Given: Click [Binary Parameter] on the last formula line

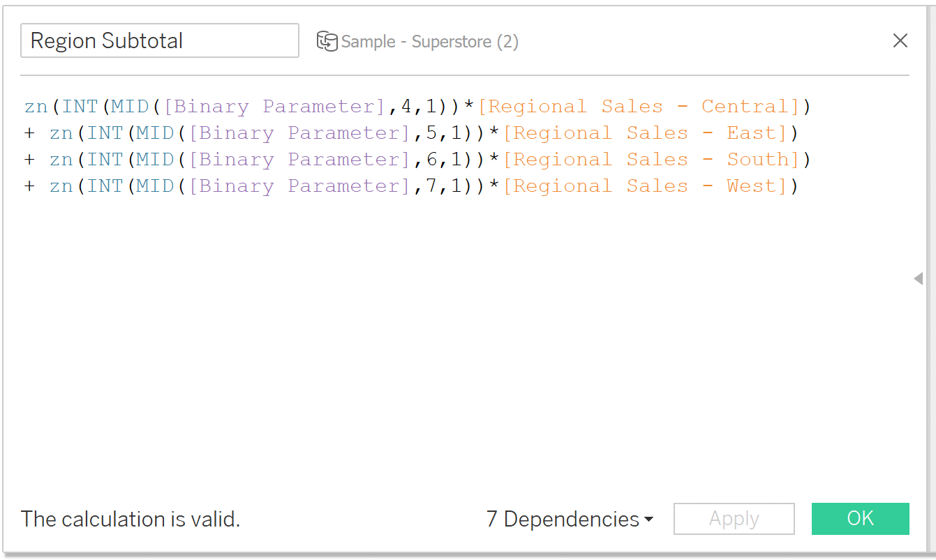Looking at the screenshot, I should pyautogui.click(x=298, y=186).
